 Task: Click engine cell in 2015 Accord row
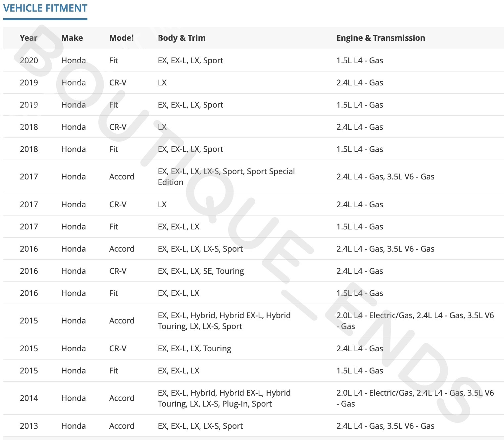(415, 320)
